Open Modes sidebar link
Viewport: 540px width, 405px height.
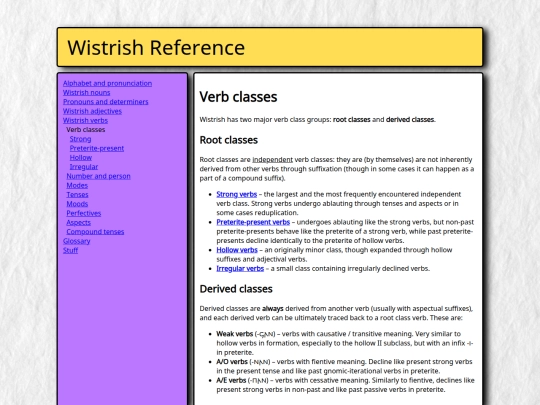click(x=77, y=186)
